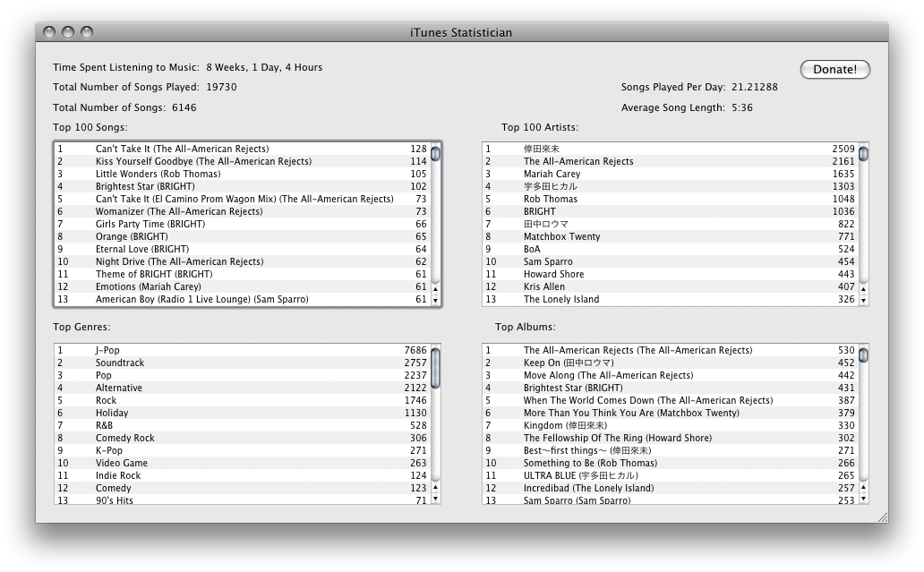Select song Night Drive

[x=243, y=261]
